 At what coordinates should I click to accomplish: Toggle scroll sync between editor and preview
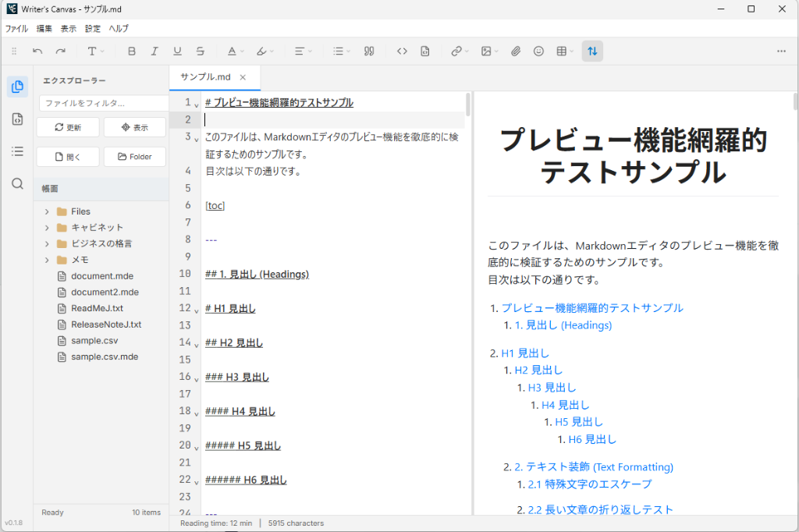point(592,51)
